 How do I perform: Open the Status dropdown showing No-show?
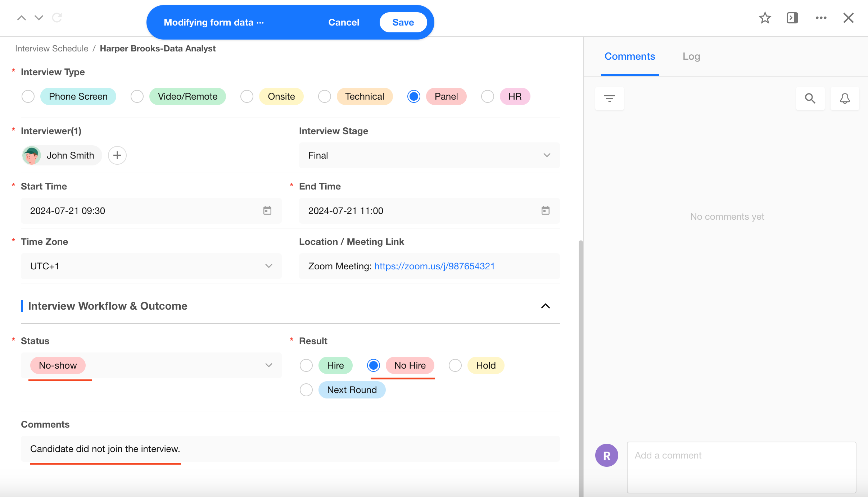[151, 365]
